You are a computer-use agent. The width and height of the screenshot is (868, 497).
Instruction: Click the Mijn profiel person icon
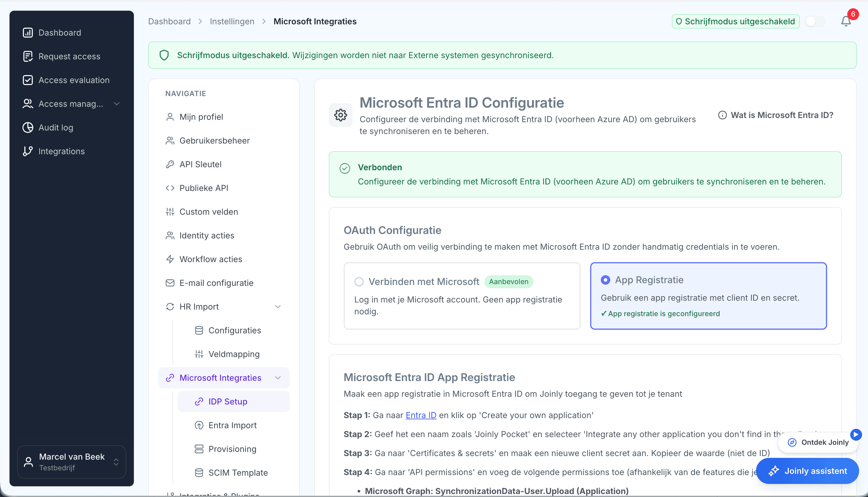pyautogui.click(x=170, y=117)
